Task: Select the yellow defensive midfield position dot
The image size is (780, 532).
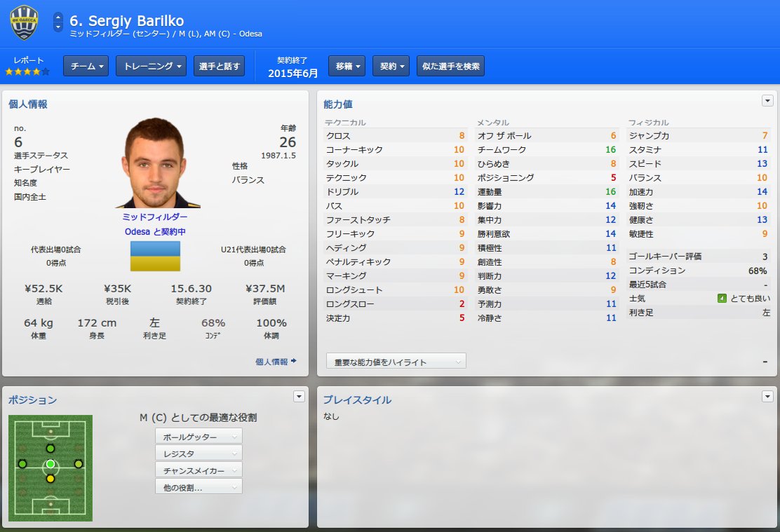Action: [51, 479]
